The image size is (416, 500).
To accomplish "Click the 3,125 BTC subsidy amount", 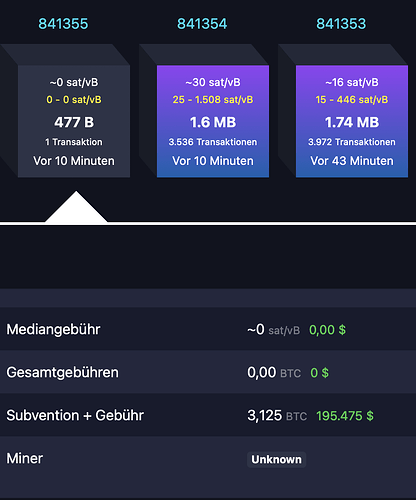I will click(x=277, y=416).
